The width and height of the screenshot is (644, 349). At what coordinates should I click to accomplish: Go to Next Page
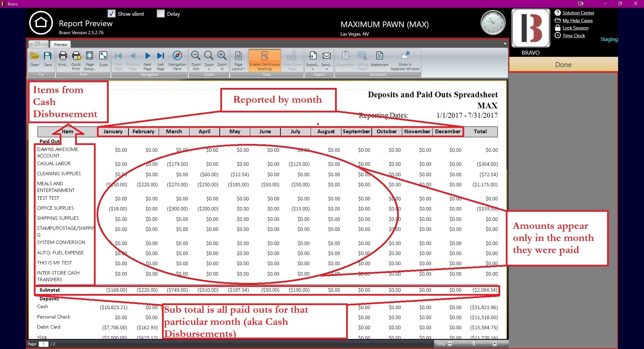(148, 60)
